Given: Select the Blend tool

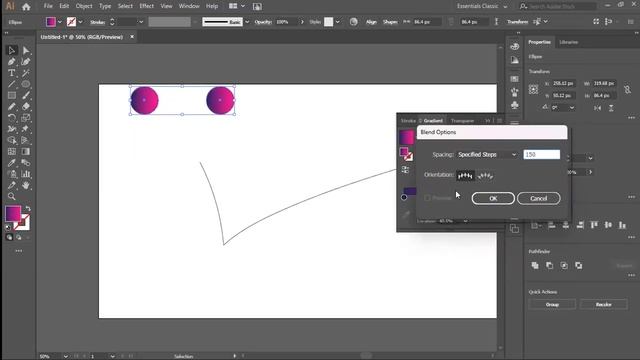Looking at the screenshot, I should coord(26,163).
